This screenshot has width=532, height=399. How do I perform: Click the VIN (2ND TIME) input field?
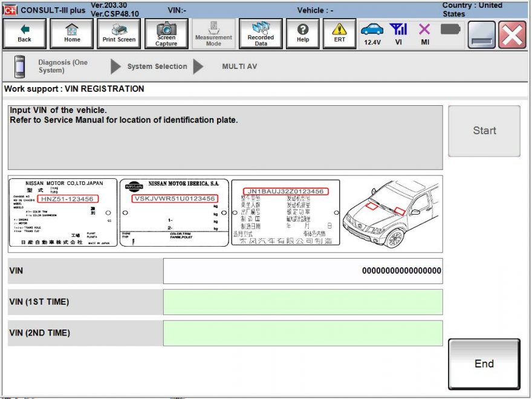coord(302,332)
